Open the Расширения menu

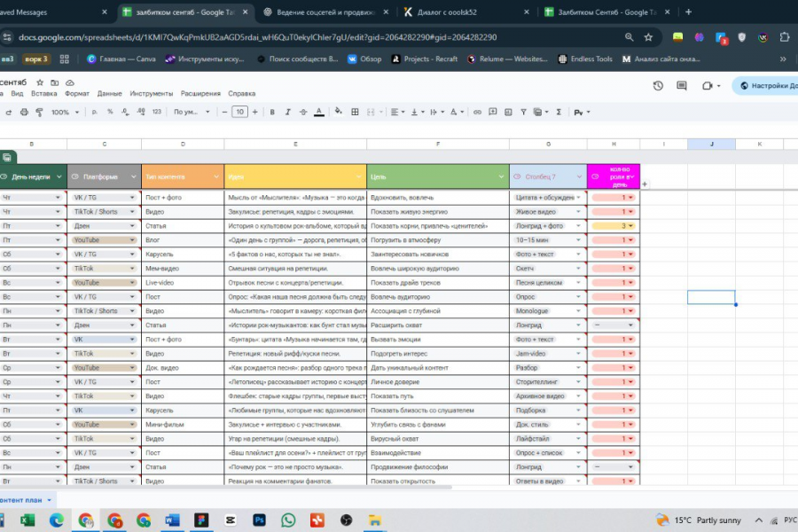coord(200,94)
